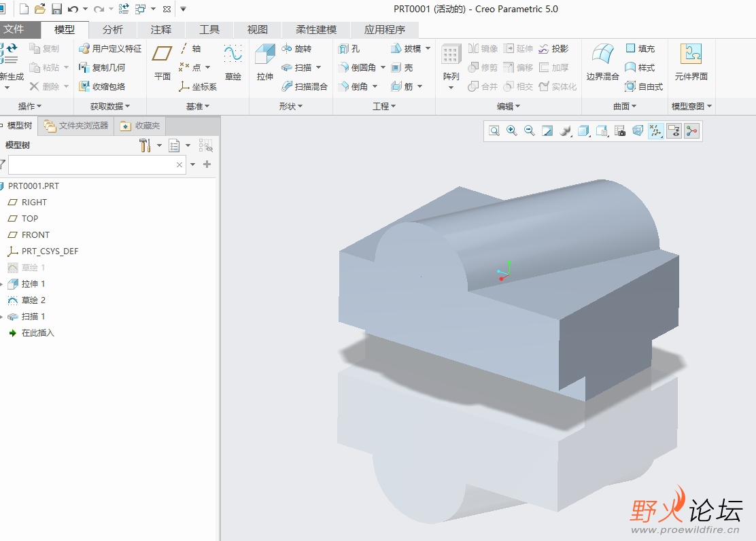The height and width of the screenshot is (541, 756).
Task: Switch to the Analysis (分析) tab
Action: pyautogui.click(x=113, y=29)
